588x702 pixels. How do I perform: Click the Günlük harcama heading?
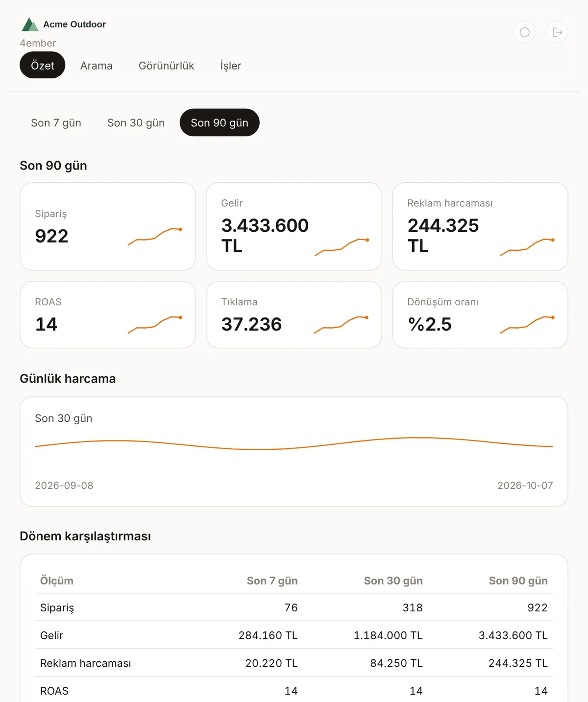pyautogui.click(x=68, y=379)
